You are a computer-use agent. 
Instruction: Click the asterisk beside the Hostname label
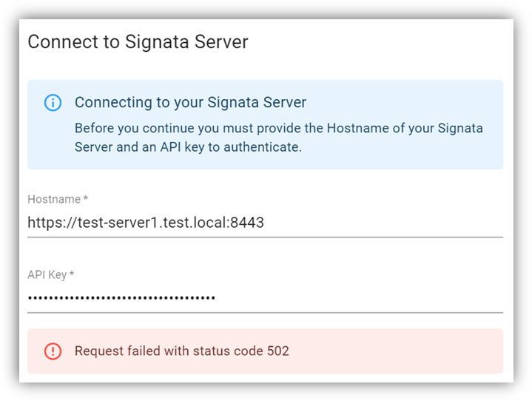(86, 199)
